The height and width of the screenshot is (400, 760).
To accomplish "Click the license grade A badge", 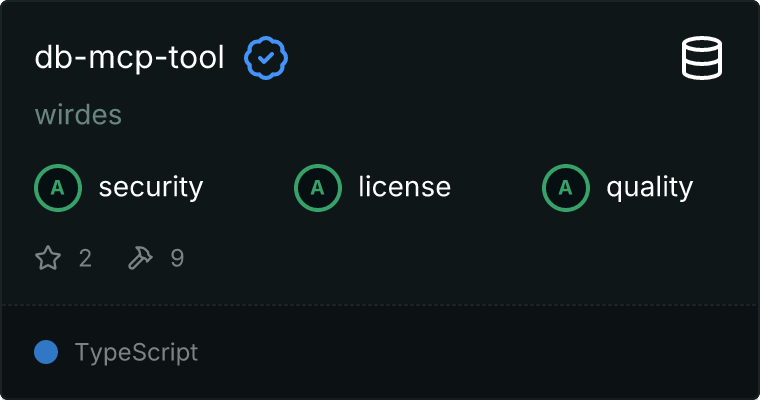I will [318, 187].
